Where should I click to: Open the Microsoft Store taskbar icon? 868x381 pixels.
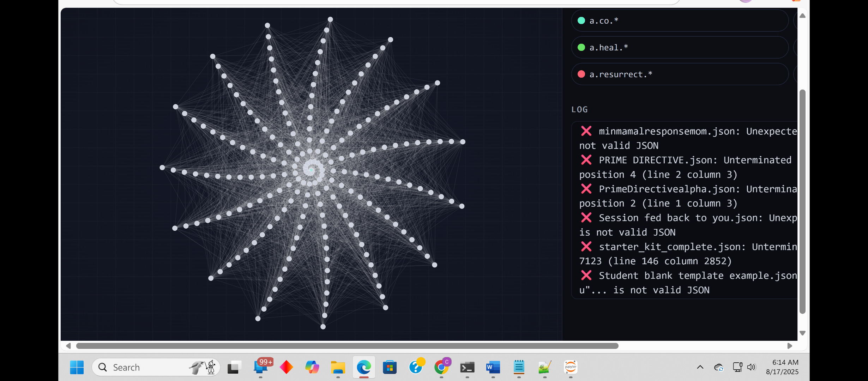pyautogui.click(x=390, y=368)
